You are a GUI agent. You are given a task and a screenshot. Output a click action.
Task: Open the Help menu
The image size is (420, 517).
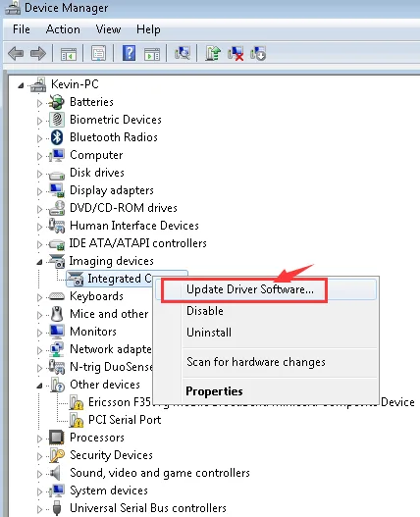coord(148,29)
